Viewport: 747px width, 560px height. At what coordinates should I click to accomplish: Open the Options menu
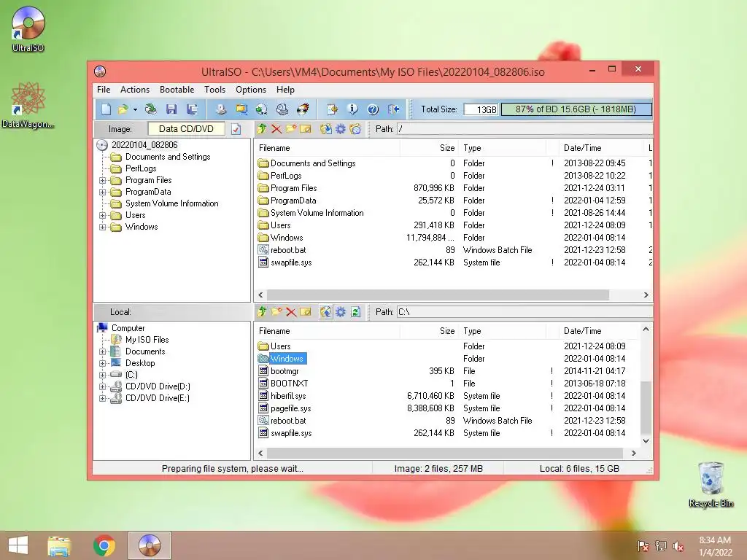[251, 90]
